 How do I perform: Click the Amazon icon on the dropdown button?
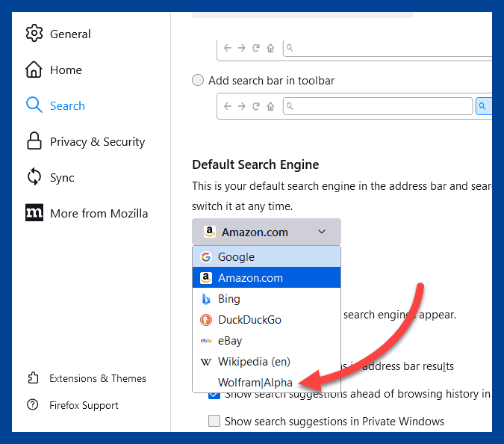(x=210, y=232)
